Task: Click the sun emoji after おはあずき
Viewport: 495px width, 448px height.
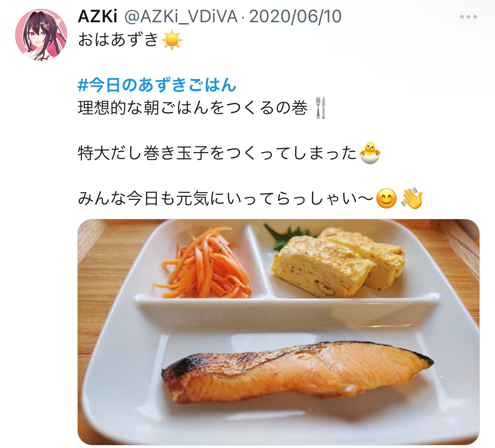Action: (172, 40)
